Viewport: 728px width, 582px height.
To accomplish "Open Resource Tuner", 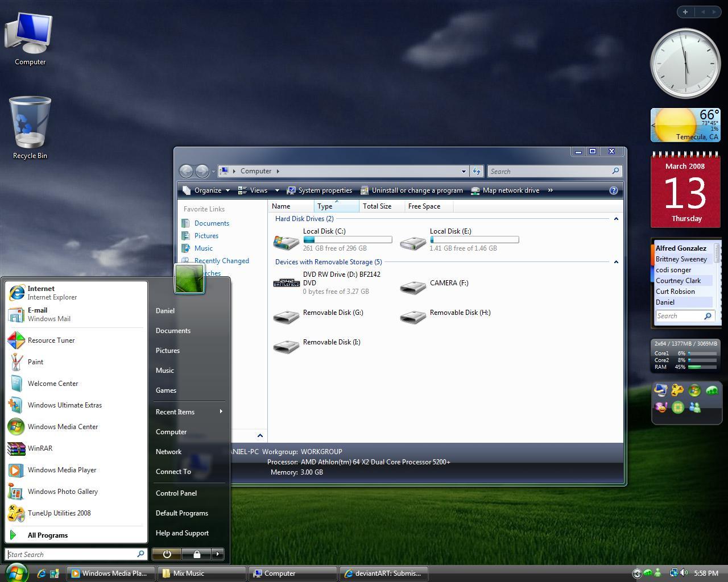I will click(x=51, y=340).
